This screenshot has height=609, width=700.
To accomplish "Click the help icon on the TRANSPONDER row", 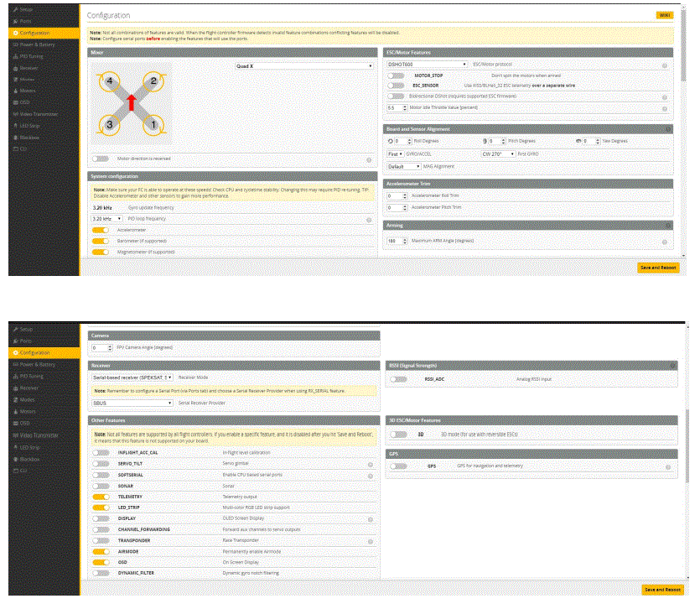I will click(370, 542).
